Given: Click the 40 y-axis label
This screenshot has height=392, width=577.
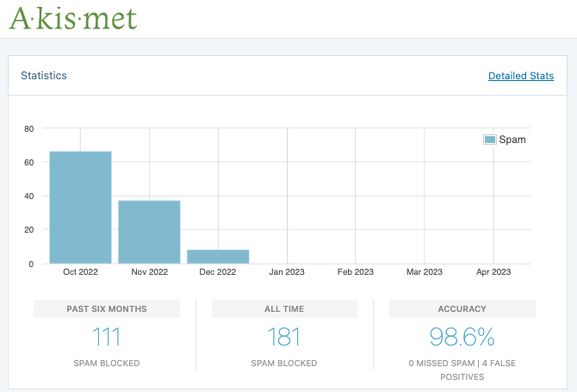Looking at the screenshot, I should 29,196.
